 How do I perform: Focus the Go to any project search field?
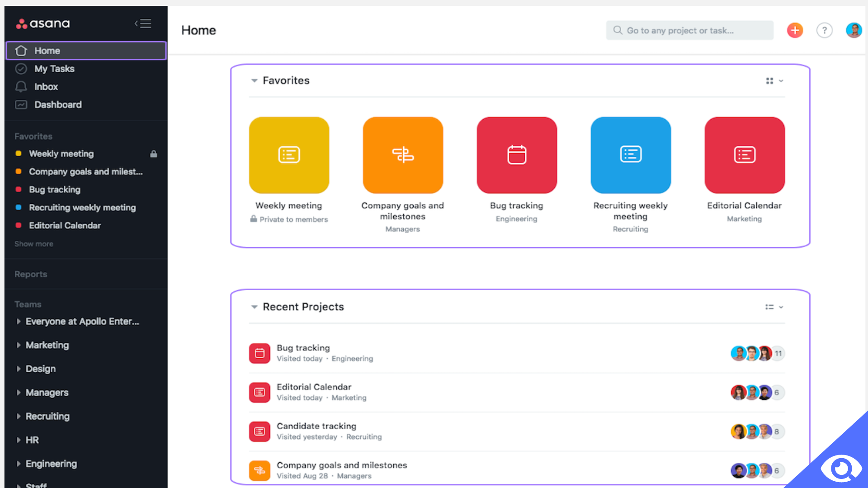(x=689, y=30)
